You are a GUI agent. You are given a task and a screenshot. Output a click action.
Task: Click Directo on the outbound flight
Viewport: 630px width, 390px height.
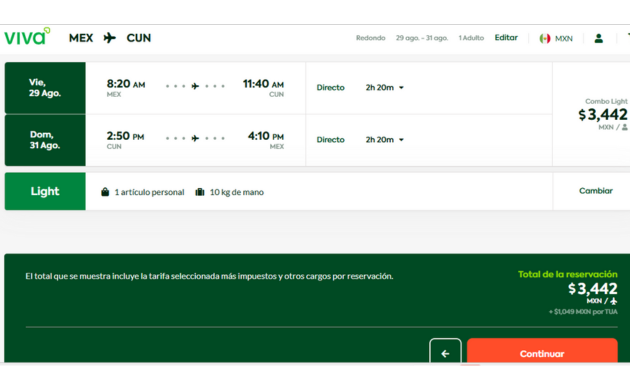click(330, 88)
